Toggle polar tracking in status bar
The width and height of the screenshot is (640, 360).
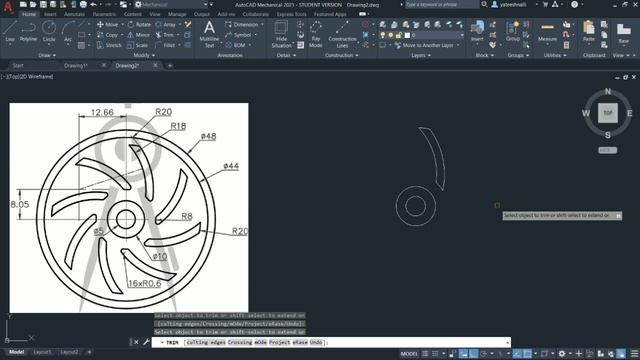coord(484,353)
